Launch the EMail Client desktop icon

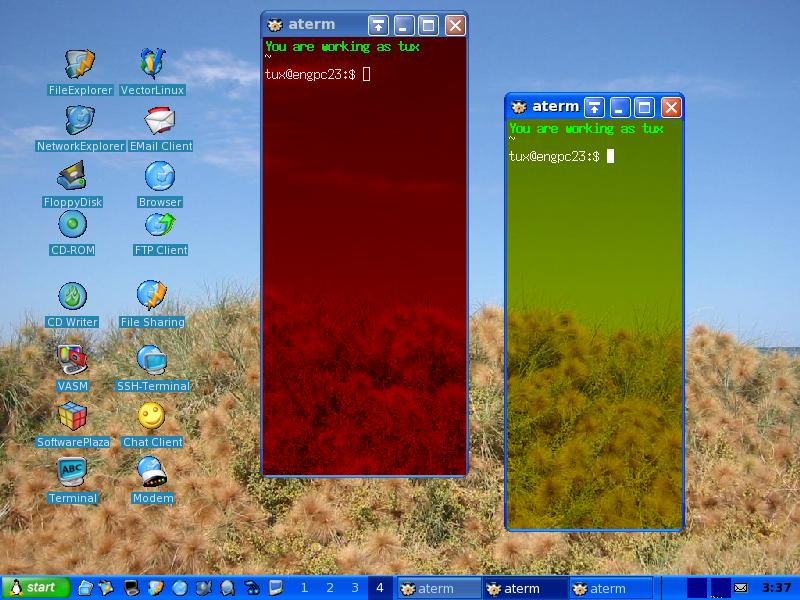coord(160,121)
